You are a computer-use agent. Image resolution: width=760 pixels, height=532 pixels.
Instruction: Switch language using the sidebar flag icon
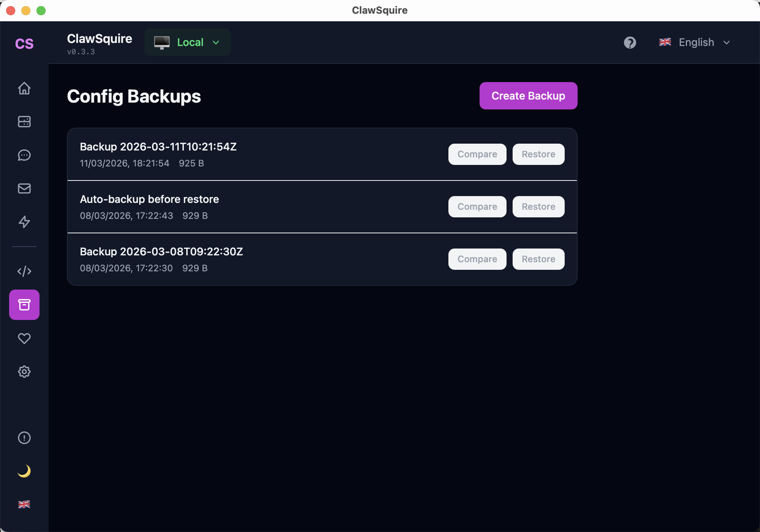pos(24,504)
